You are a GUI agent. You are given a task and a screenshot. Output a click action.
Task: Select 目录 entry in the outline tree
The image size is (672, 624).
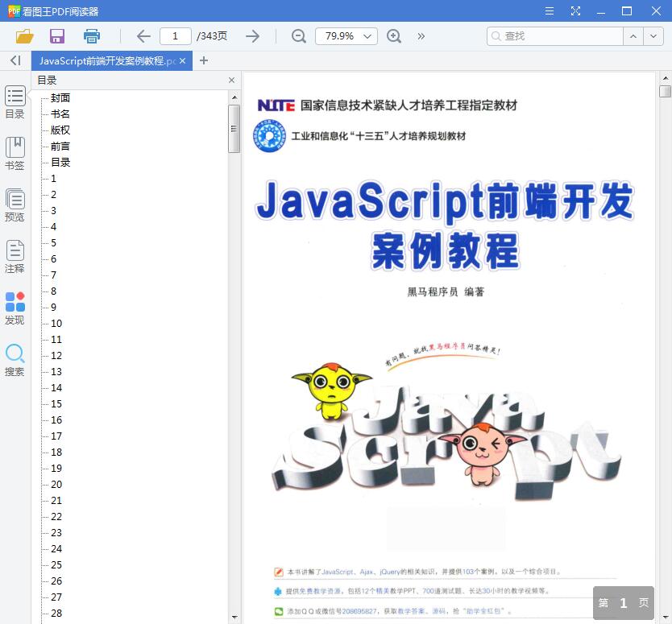click(60, 163)
